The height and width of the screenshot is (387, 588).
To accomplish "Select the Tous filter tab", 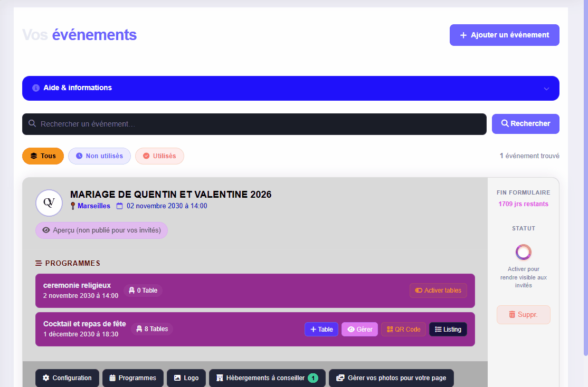I will tap(43, 156).
